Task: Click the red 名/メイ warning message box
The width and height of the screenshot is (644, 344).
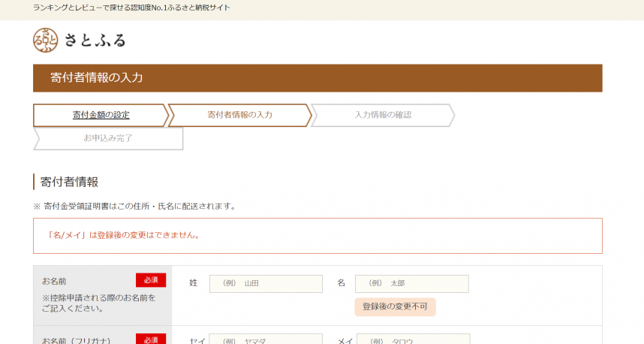Action: (x=317, y=235)
